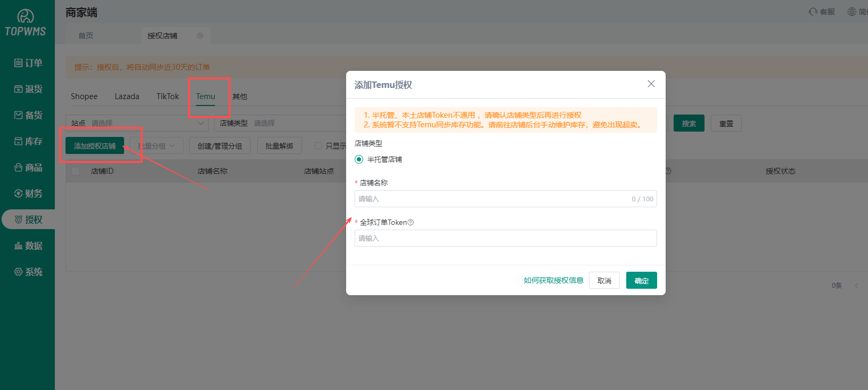The height and width of the screenshot is (390, 868).
Task: Select the TikTok platform tab
Action: click(x=168, y=96)
